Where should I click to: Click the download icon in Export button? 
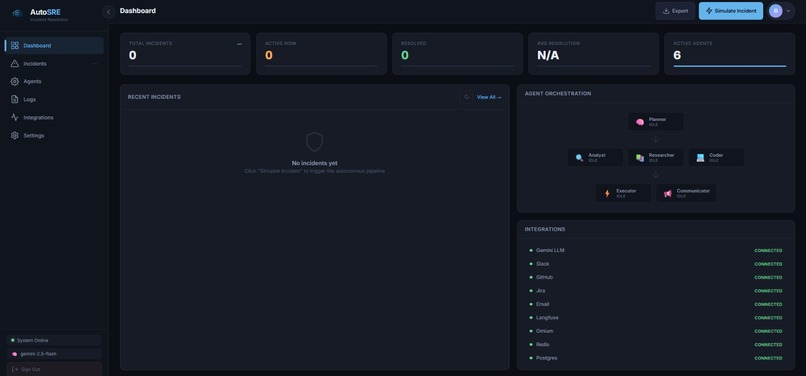[666, 11]
